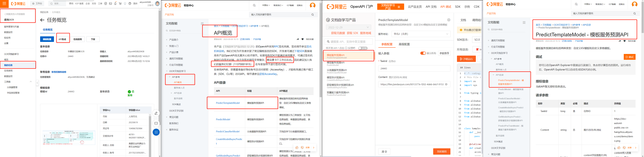644x157 pixels.
Task: Turn off the 展示所有 switch
Action: point(423,53)
